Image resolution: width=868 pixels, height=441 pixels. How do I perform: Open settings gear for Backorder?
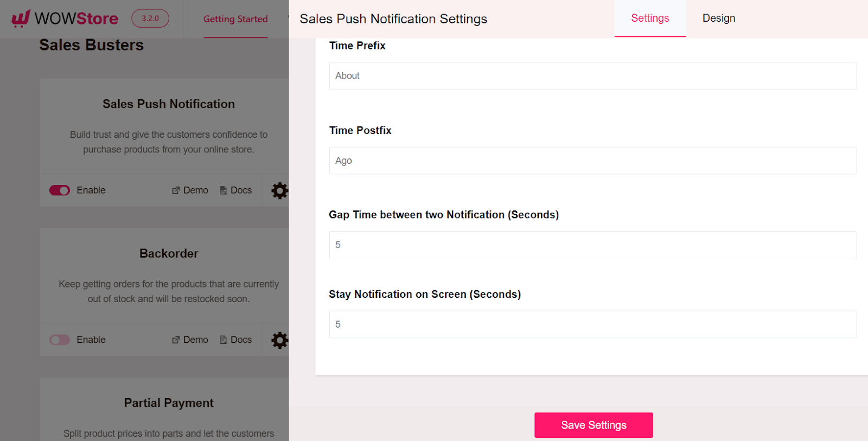[x=279, y=340]
